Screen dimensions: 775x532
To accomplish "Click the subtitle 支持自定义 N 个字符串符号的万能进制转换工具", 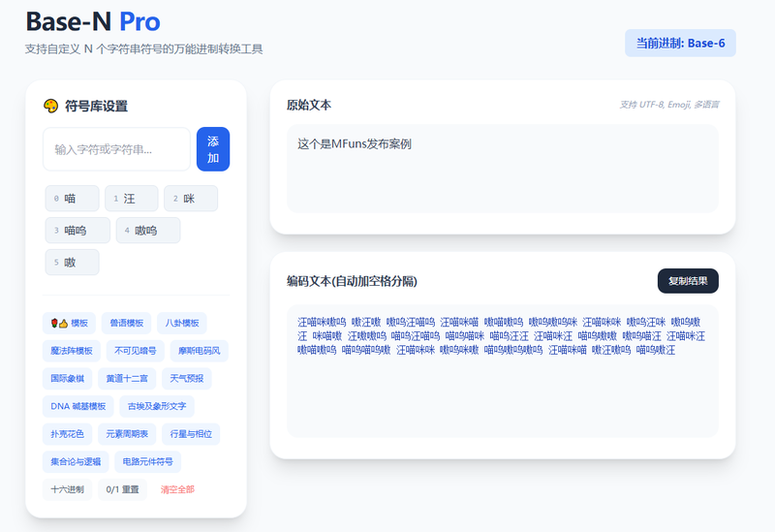I will pos(143,49).
